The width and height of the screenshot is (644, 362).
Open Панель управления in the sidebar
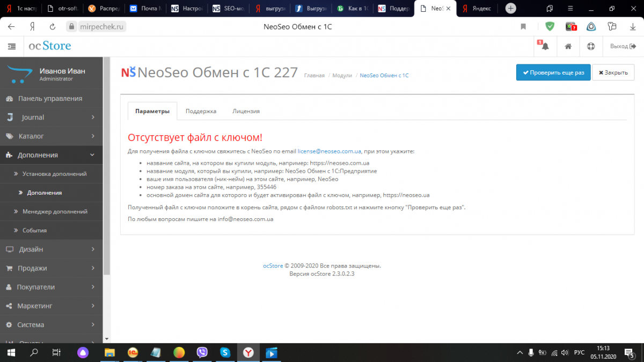tap(51, 98)
